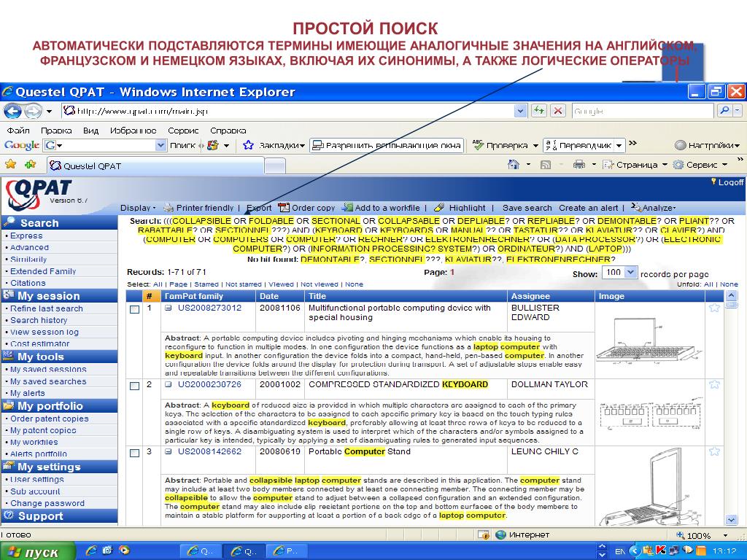Check the box for record 3

pyautogui.click(x=135, y=453)
